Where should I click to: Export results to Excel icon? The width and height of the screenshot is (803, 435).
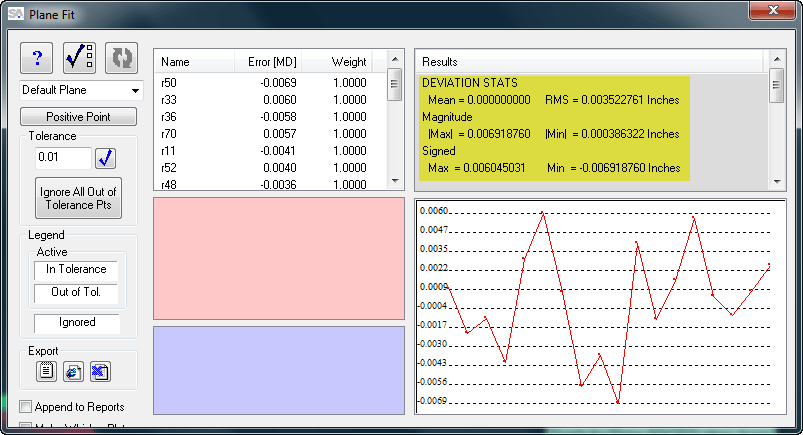coord(100,371)
